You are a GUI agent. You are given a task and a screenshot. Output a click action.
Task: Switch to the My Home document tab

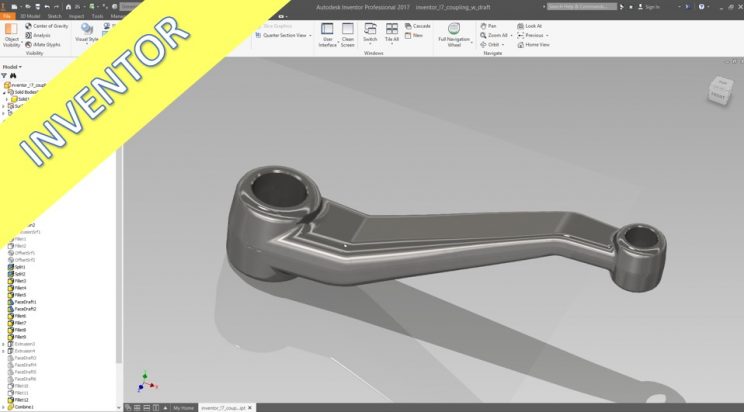point(184,408)
